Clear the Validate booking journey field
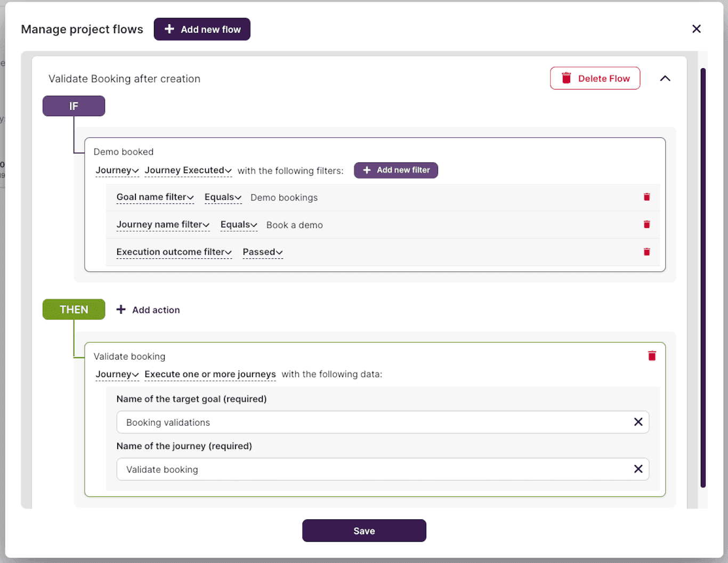Viewport: 728px width, 563px height. [x=638, y=469]
